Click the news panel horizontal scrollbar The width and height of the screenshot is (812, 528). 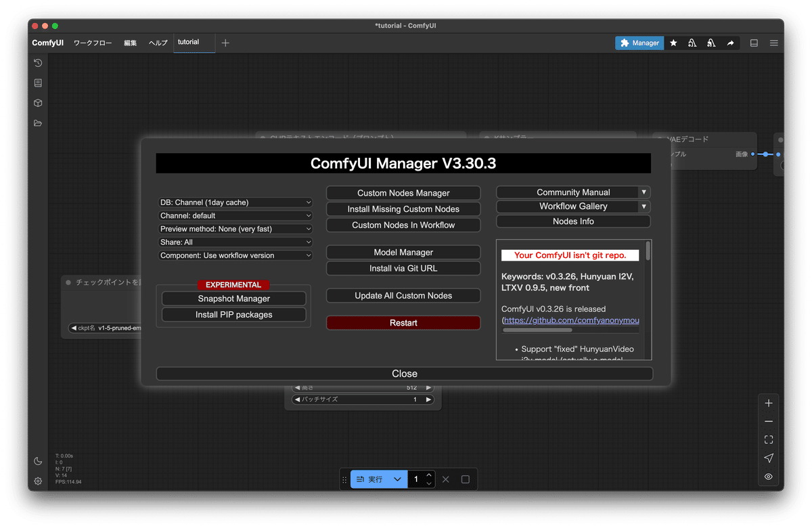click(x=537, y=330)
